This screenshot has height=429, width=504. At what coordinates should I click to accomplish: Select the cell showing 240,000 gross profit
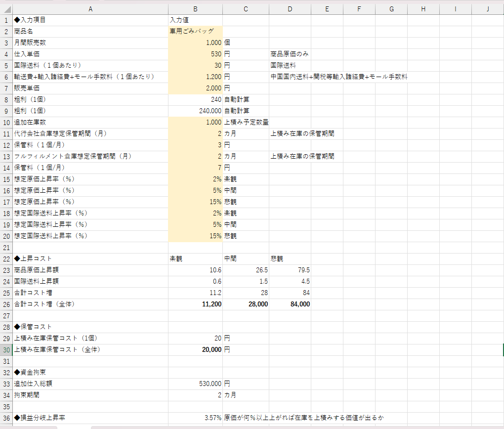pos(195,111)
